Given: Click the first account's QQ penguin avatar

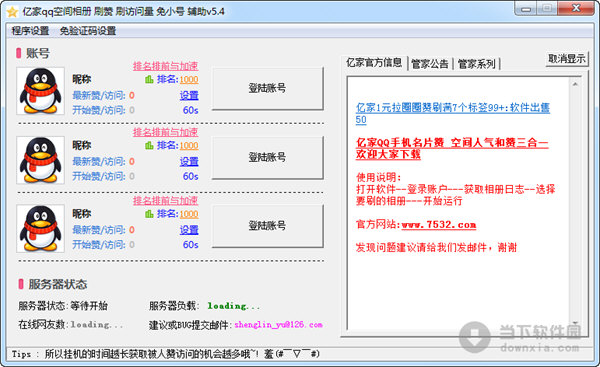Looking at the screenshot, I should [x=40, y=91].
